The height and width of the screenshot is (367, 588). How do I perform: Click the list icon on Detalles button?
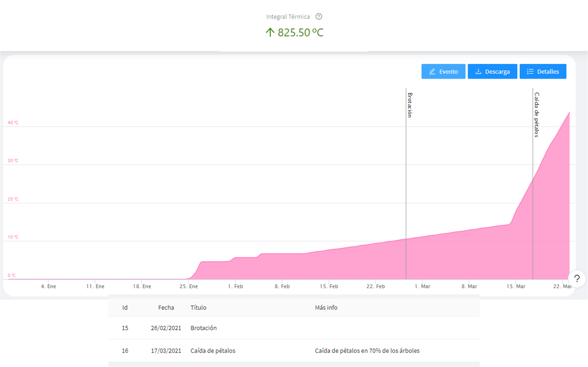coord(530,71)
